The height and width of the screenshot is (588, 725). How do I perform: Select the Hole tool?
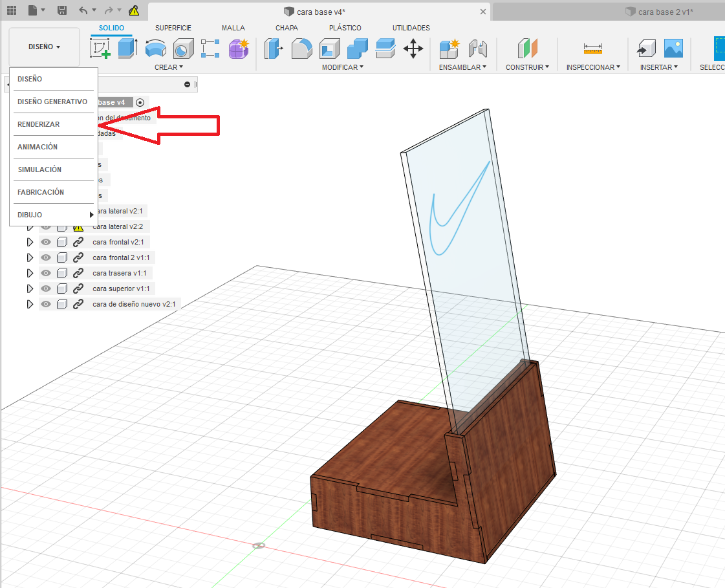coord(183,49)
